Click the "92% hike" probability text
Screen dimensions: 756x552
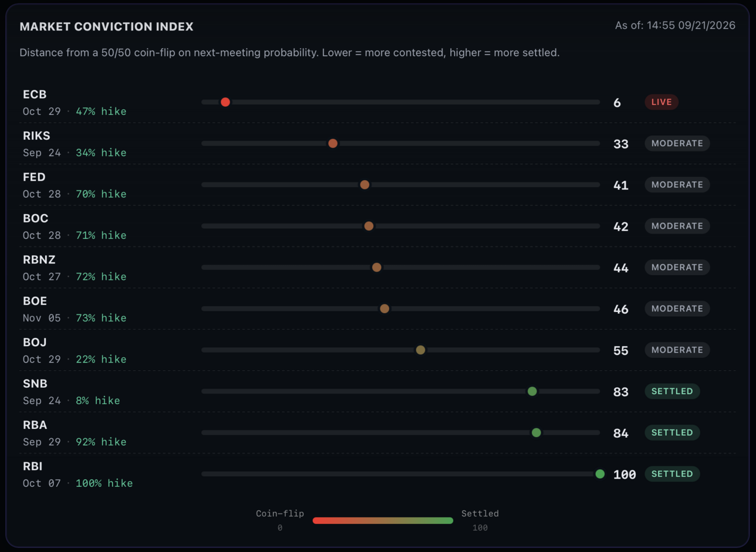tap(101, 442)
